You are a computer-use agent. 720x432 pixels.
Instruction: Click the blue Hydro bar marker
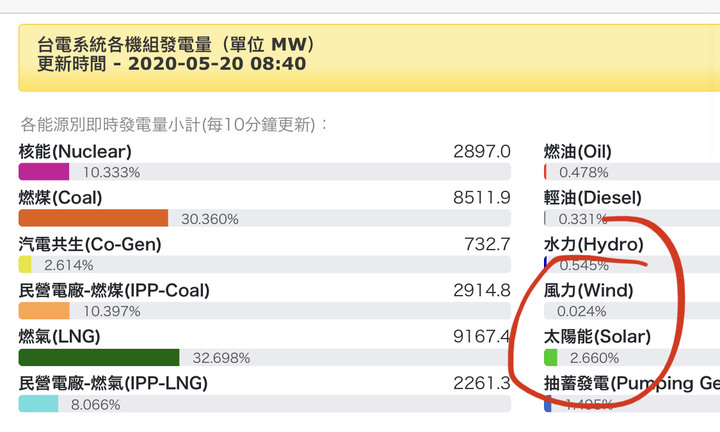(x=546, y=264)
